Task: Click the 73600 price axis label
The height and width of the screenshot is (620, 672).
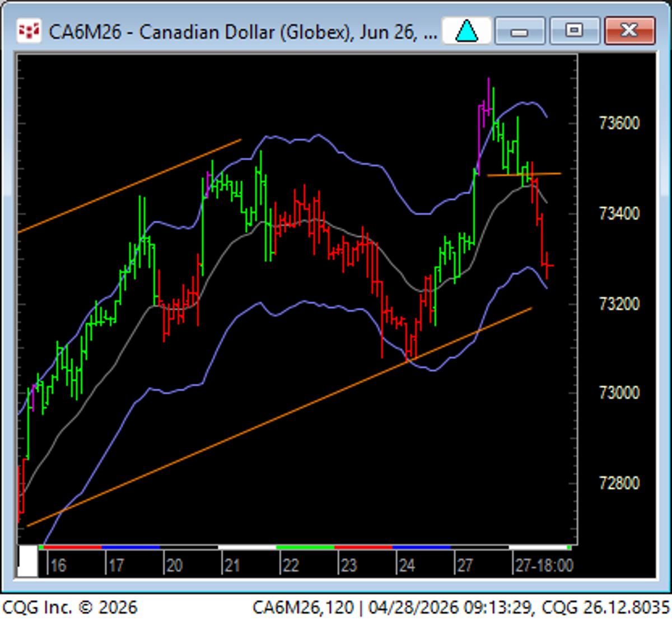Action: tap(619, 124)
